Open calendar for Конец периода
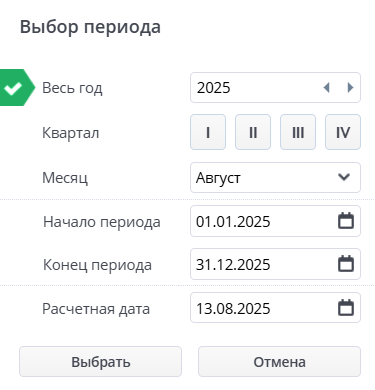The height and width of the screenshot is (390, 375). click(x=346, y=264)
